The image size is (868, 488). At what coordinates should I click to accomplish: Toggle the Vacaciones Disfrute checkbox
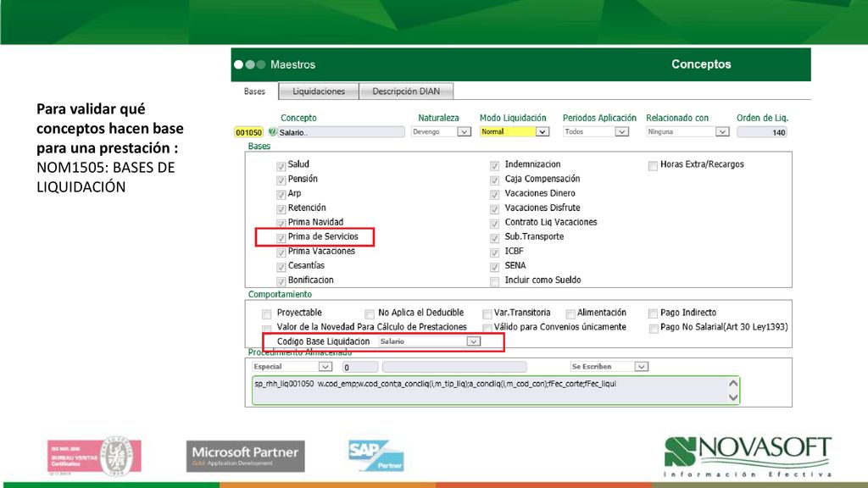coord(494,209)
